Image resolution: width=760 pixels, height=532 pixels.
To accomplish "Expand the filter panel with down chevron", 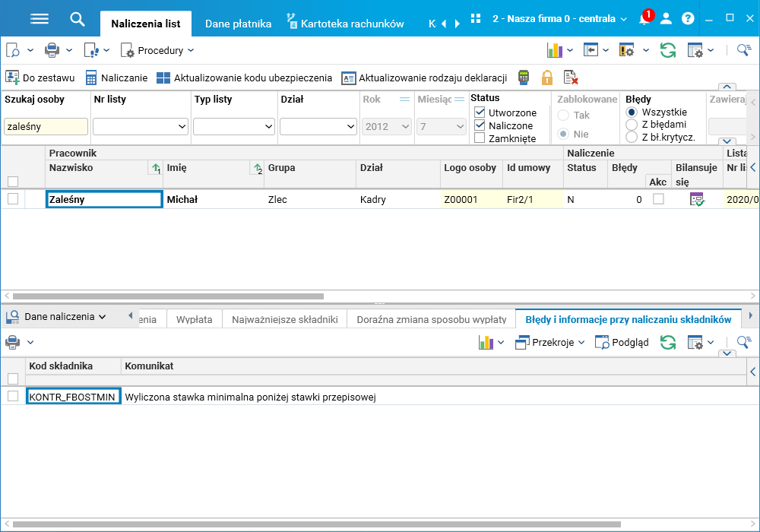I will click(727, 141).
